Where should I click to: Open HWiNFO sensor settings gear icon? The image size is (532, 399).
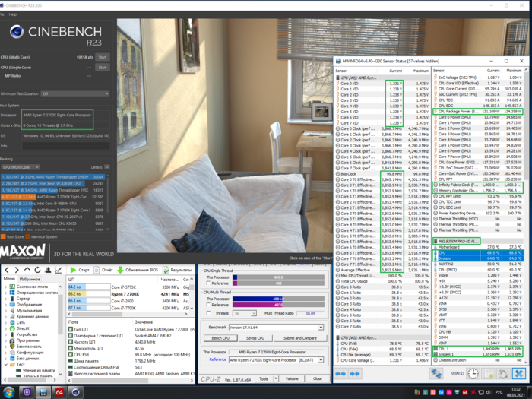point(503,374)
